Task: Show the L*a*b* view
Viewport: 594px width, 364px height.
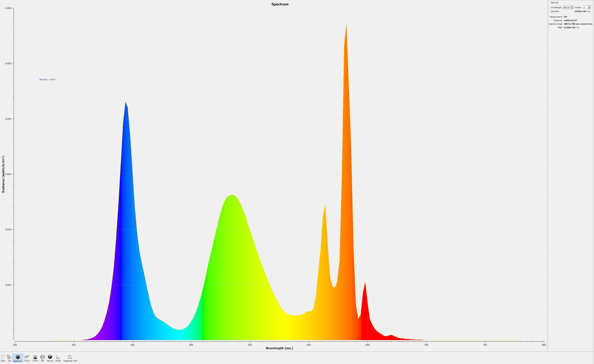Action: (x=35, y=358)
